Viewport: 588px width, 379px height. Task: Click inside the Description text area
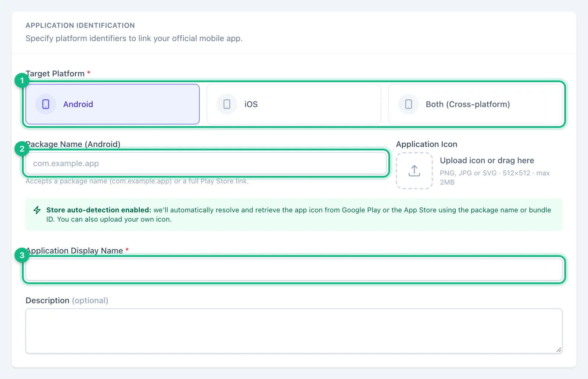(x=294, y=331)
